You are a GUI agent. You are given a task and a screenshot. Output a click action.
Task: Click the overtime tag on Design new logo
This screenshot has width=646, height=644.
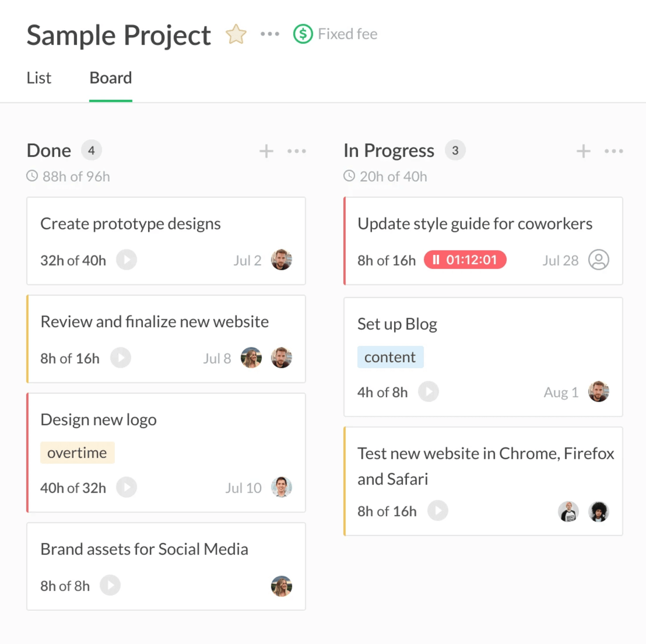pyautogui.click(x=77, y=453)
